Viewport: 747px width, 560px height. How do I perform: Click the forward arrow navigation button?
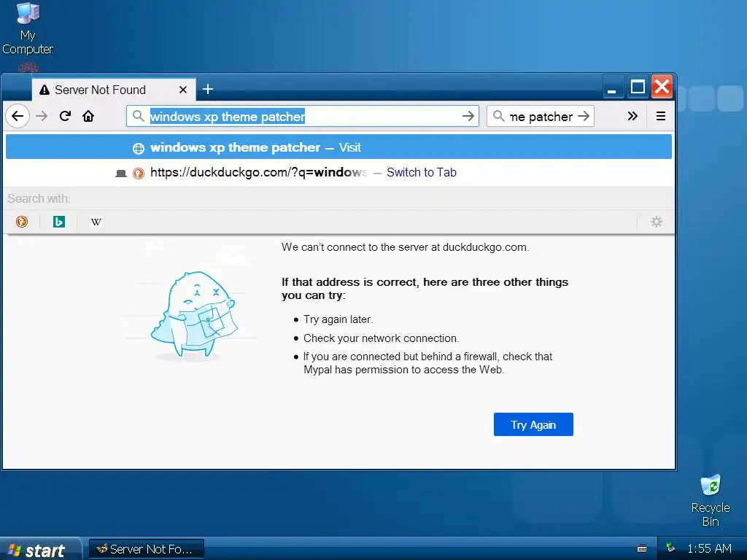[42, 116]
